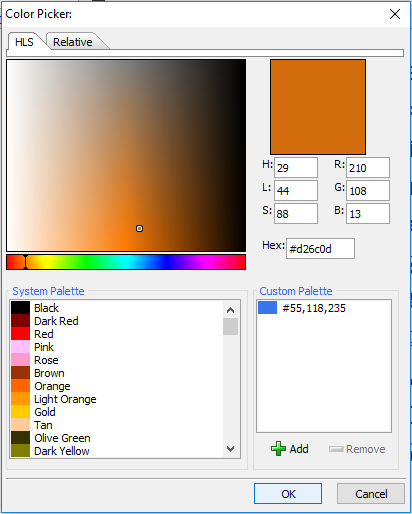Focus the R red value field
The image size is (412, 514).
368,167
